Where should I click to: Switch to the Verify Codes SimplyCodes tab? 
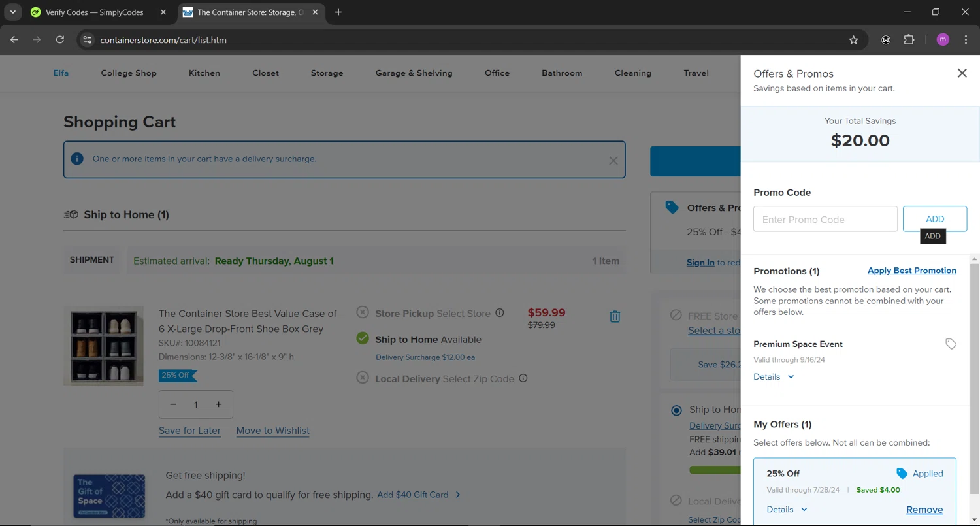point(94,12)
